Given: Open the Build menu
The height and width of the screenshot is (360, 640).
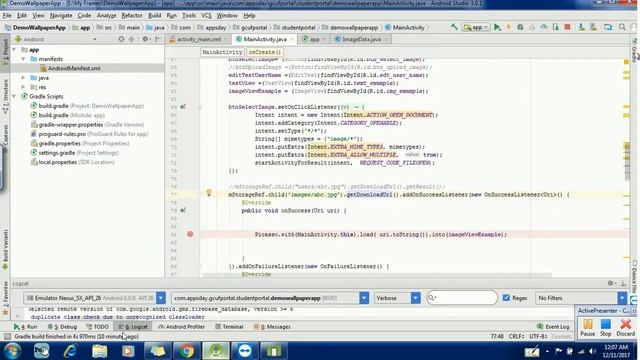Looking at the screenshot, I should [x=154, y=16].
